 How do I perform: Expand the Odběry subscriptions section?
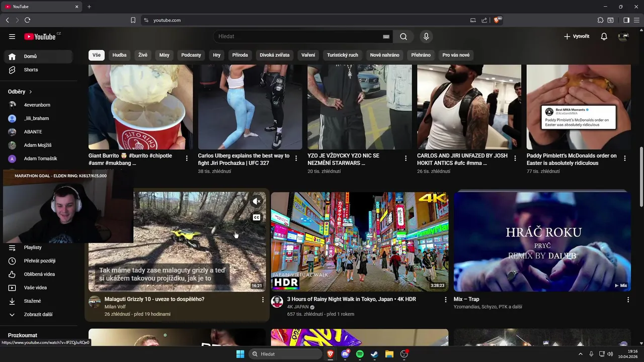20,92
